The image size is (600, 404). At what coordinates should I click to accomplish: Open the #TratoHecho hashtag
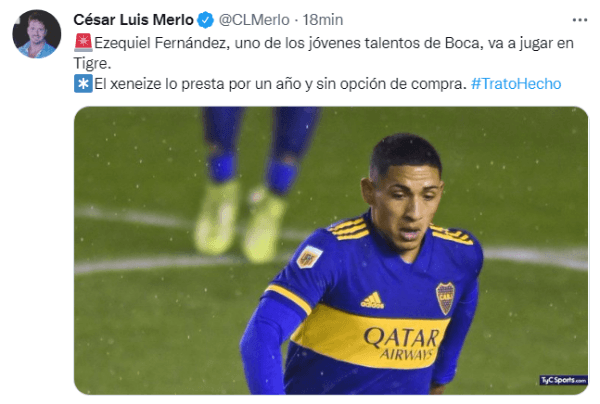point(516,83)
